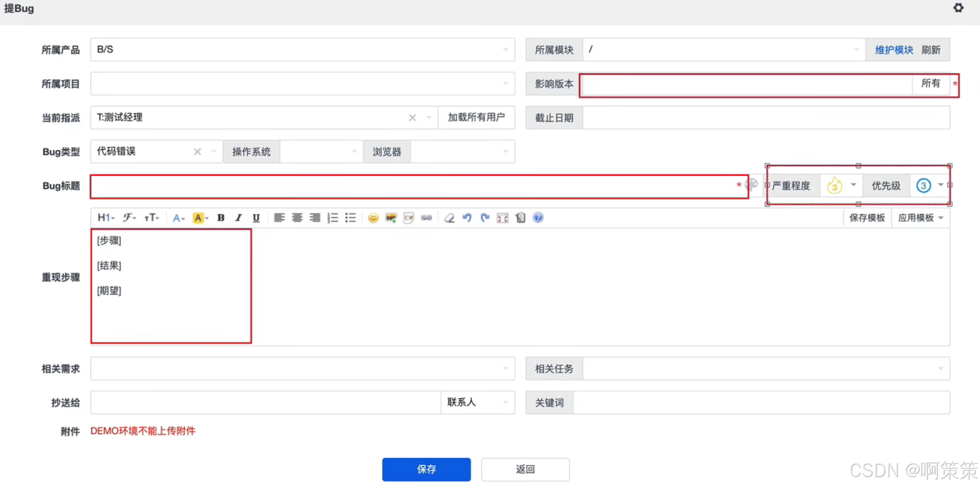The image size is (980, 487).
Task: Toggle bold text formatting
Action: 220,217
